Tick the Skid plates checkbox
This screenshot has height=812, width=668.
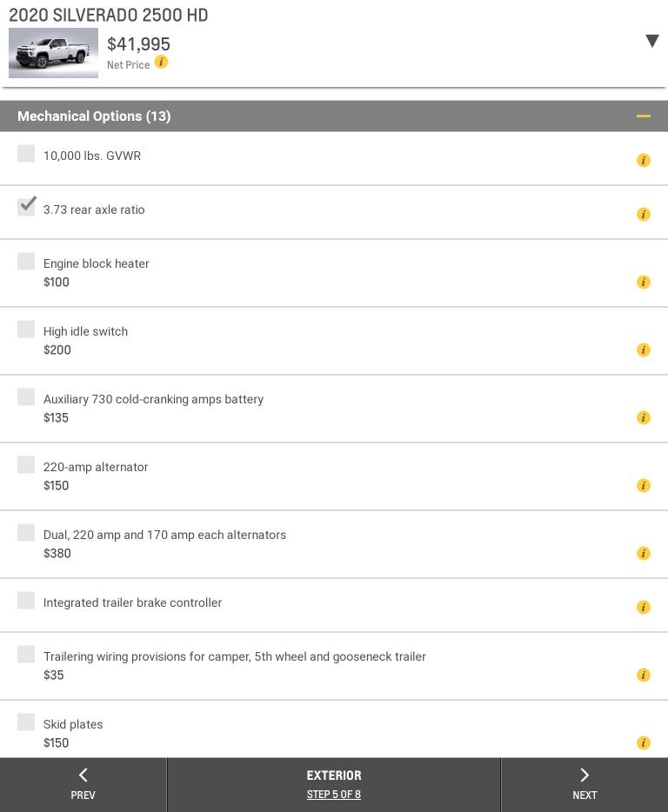point(26,722)
